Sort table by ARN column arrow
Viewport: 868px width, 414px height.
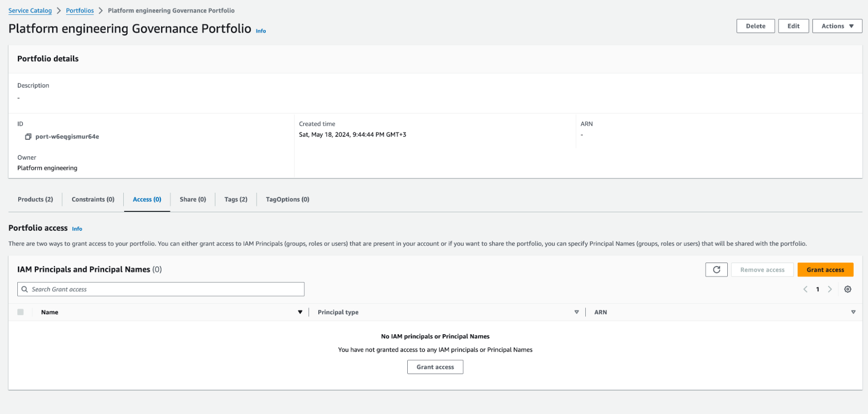[x=853, y=312]
